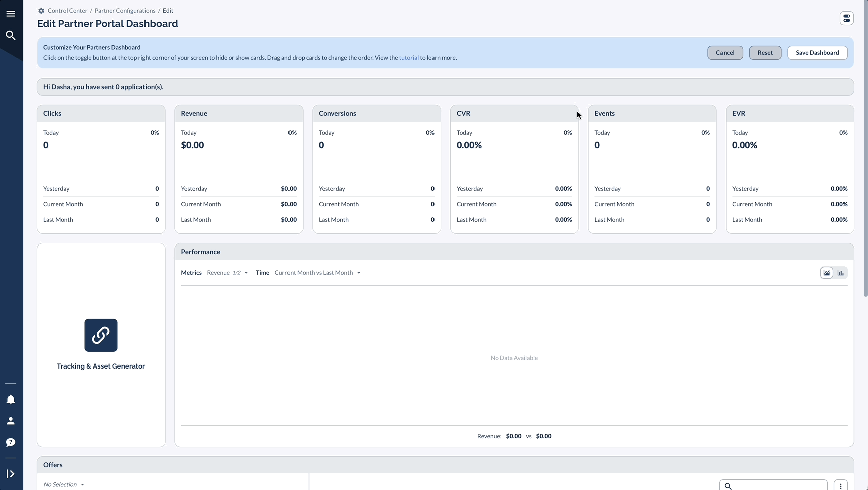Open the hamburger menu in sidebar
Screen dimensions: 868x490
[11, 14]
